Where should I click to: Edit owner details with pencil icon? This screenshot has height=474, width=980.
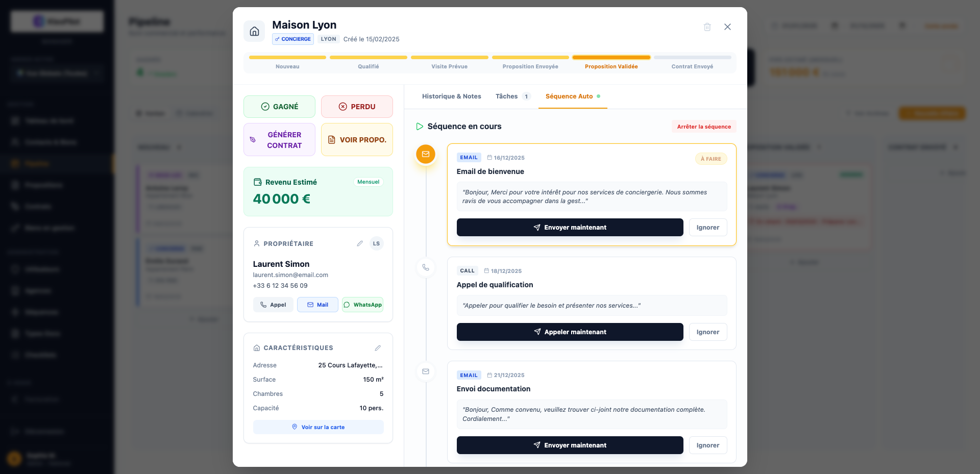click(360, 244)
